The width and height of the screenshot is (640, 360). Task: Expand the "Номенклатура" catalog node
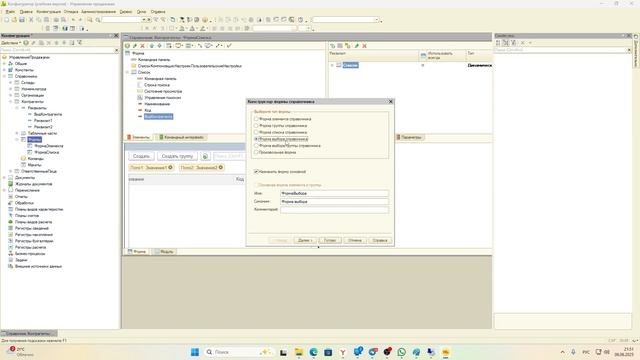pyautogui.click(x=11, y=89)
